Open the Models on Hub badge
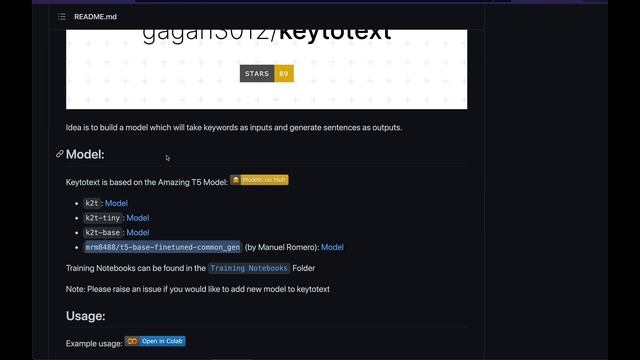This screenshot has height=360, width=640. (x=259, y=180)
